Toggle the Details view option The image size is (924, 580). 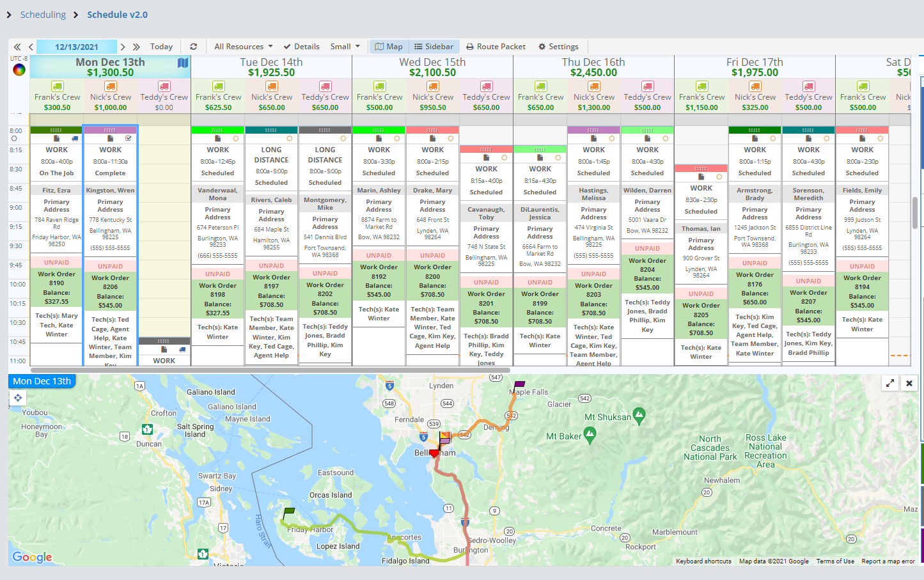click(x=301, y=47)
